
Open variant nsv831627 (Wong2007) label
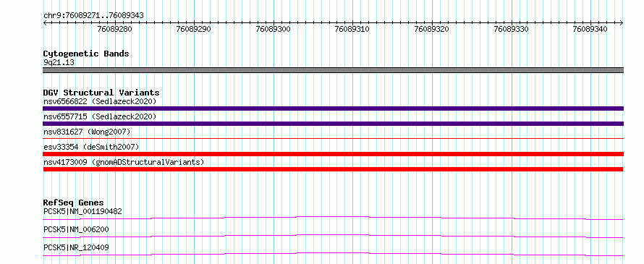pyautogui.click(x=87, y=132)
